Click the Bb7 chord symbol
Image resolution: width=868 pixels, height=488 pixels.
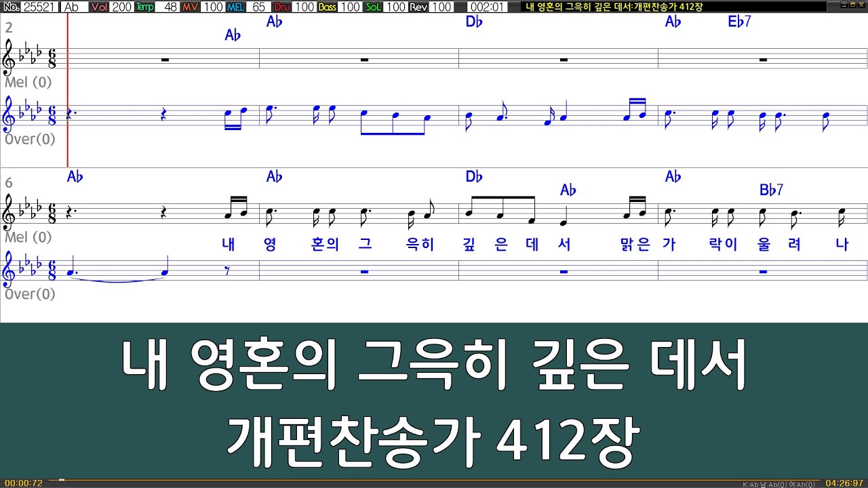click(771, 190)
